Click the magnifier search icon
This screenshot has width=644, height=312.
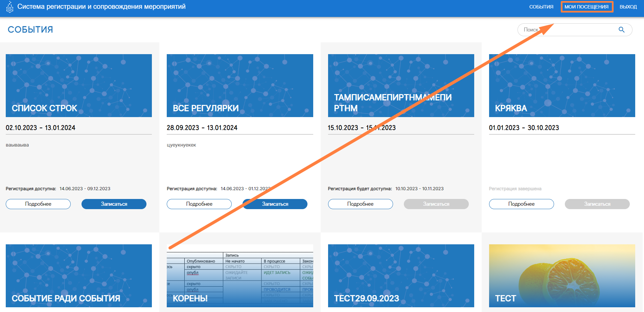(621, 30)
